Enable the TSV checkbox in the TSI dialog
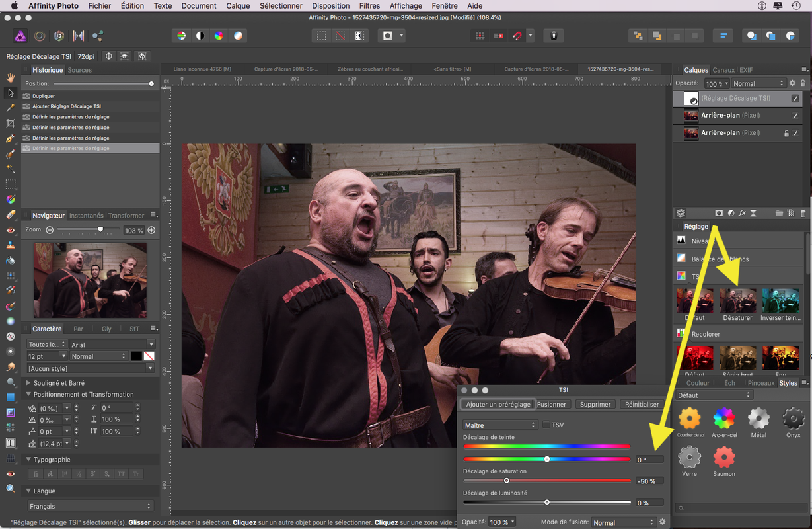This screenshot has width=812, height=529. pyautogui.click(x=546, y=425)
